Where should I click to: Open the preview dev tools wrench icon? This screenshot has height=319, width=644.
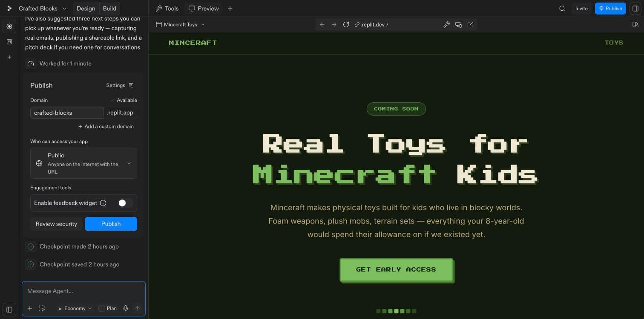(x=446, y=25)
